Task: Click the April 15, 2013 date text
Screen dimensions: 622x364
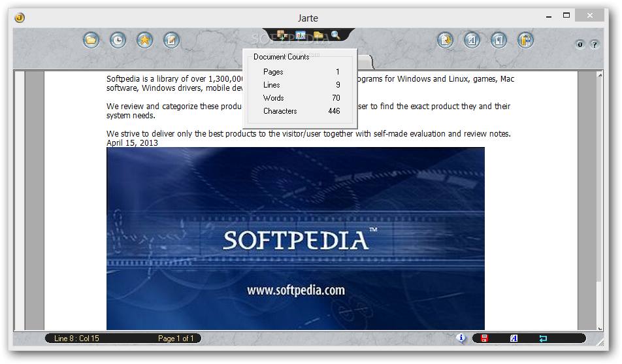Action: coord(132,143)
